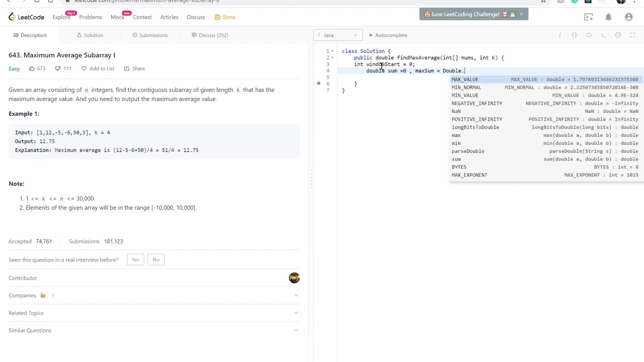
Task: Click Add to List
Action: [98, 68]
